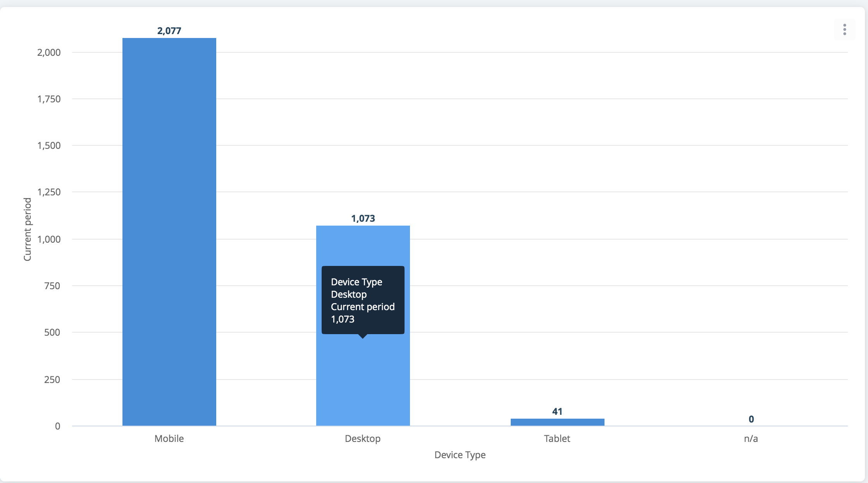Click the Tablet bar in the chart
This screenshot has width=868, height=483.
click(558, 422)
